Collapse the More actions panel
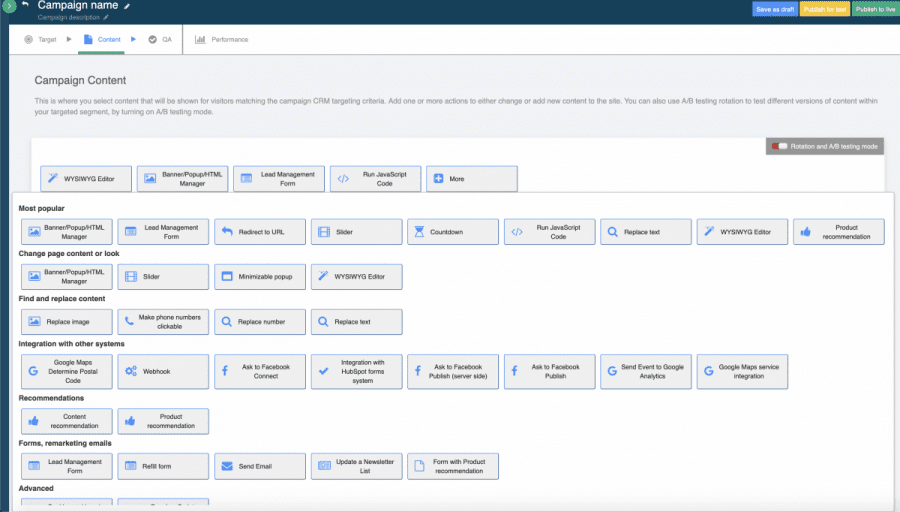The width and height of the screenshot is (900, 512). [471, 179]
